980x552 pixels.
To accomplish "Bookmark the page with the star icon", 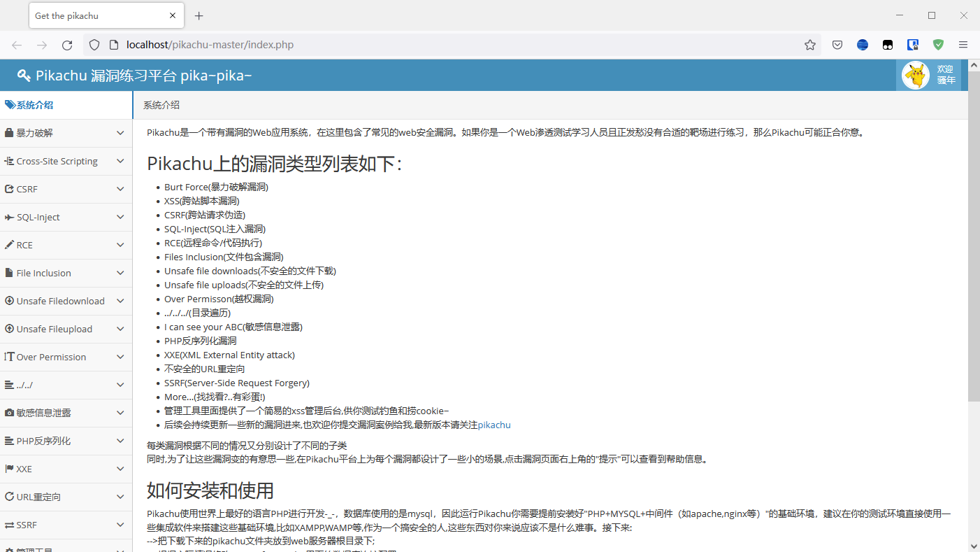I will click(809, 44).
